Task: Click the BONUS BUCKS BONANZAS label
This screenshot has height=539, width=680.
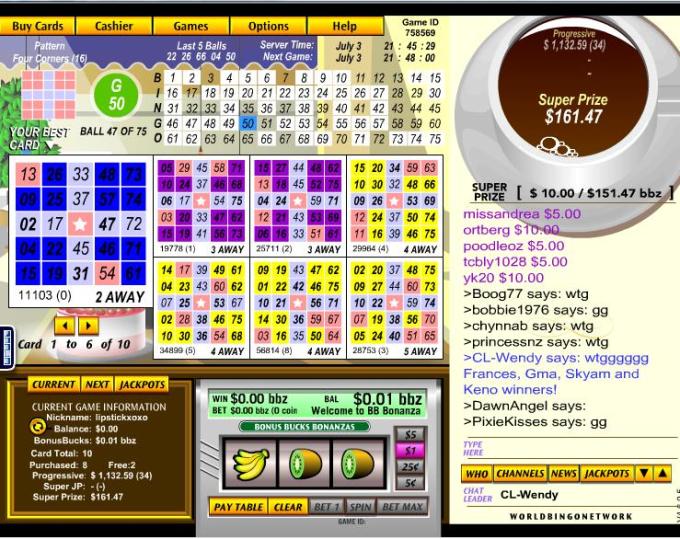Action: pos(304,427)
